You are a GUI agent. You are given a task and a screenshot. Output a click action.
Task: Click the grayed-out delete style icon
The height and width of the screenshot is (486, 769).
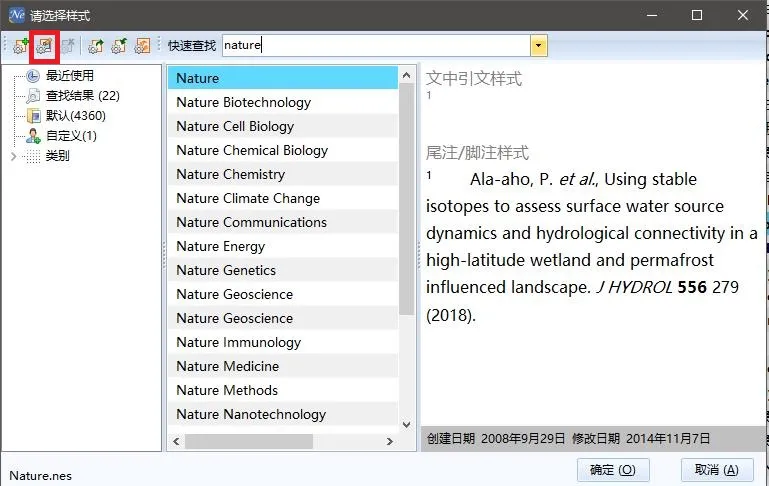click(x=68, y=46)
